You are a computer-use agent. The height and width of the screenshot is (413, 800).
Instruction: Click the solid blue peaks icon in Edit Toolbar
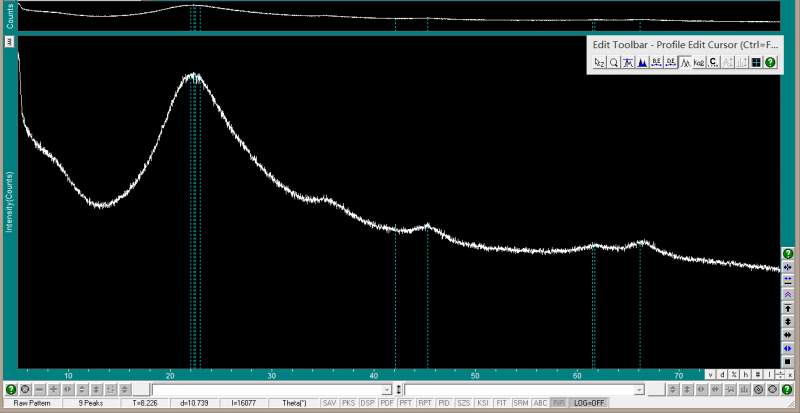pos(642,62)
